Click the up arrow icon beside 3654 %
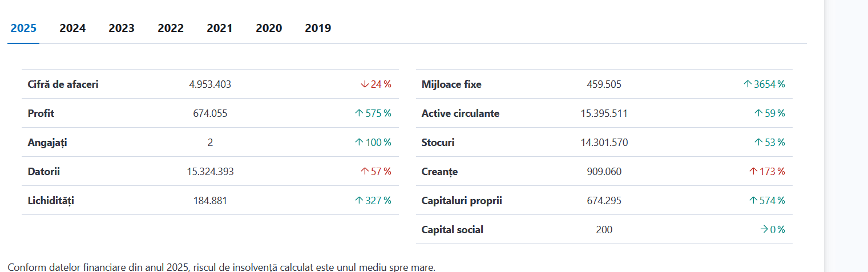Screen dimensions: 868x272 pos(748,84)
